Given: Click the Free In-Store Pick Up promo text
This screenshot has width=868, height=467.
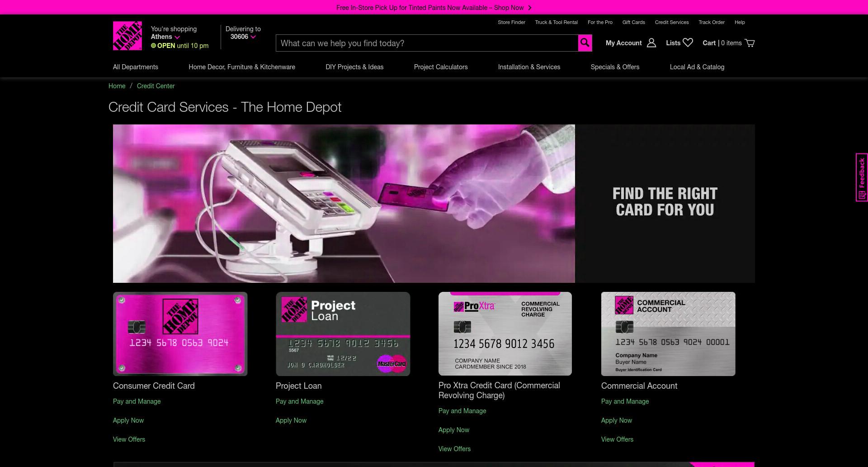Looking at the screenshot, I should click(x=430, y=8).
